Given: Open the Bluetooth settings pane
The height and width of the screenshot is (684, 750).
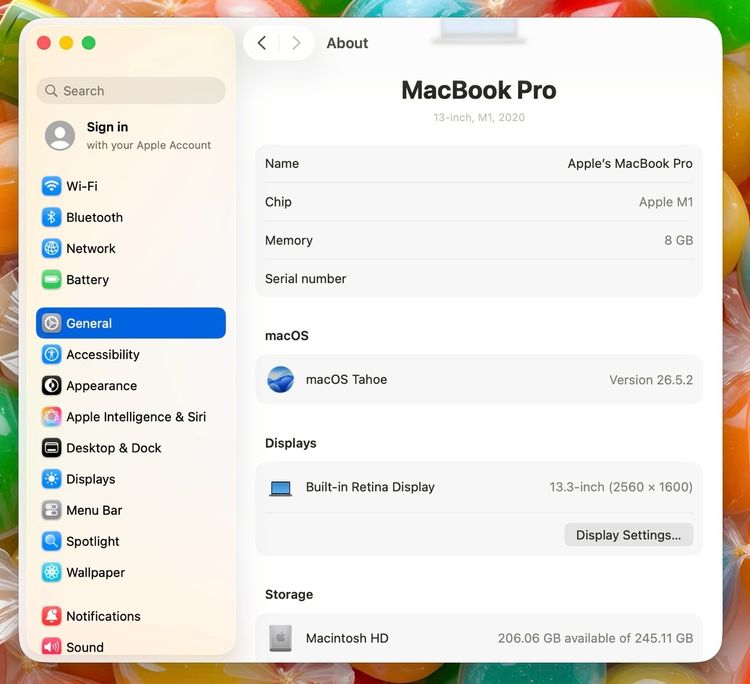Looking at the screenshot, I should click(x=131, y=217).
